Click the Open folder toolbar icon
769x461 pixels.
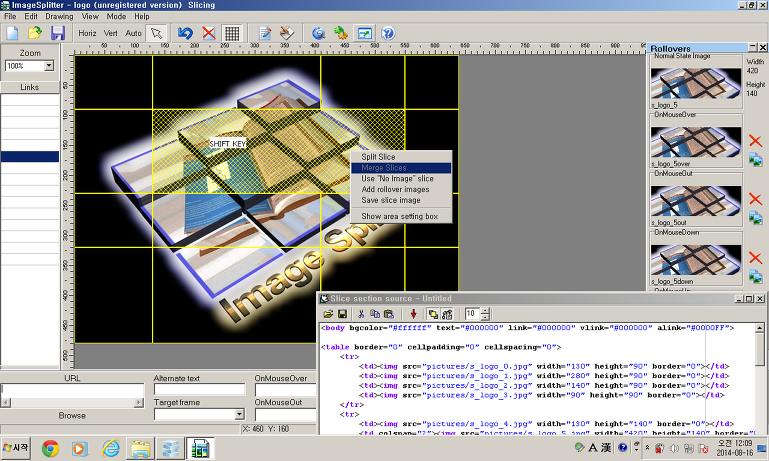tap(35, 33)
